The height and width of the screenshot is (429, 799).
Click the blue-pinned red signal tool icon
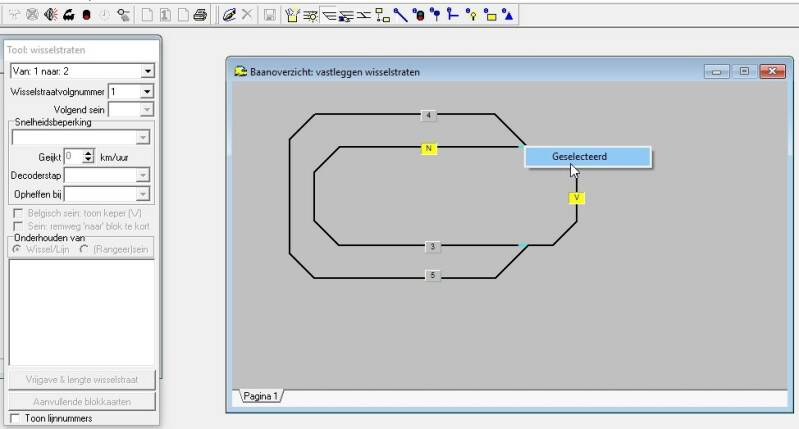coord(418,15)
